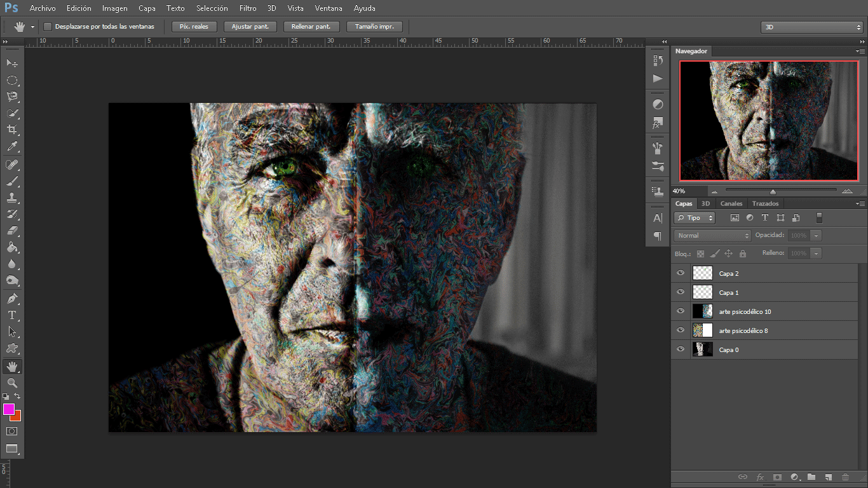
Task: Click the Píx. reales button
Action: pyautogui.click(x=194, y=27)
